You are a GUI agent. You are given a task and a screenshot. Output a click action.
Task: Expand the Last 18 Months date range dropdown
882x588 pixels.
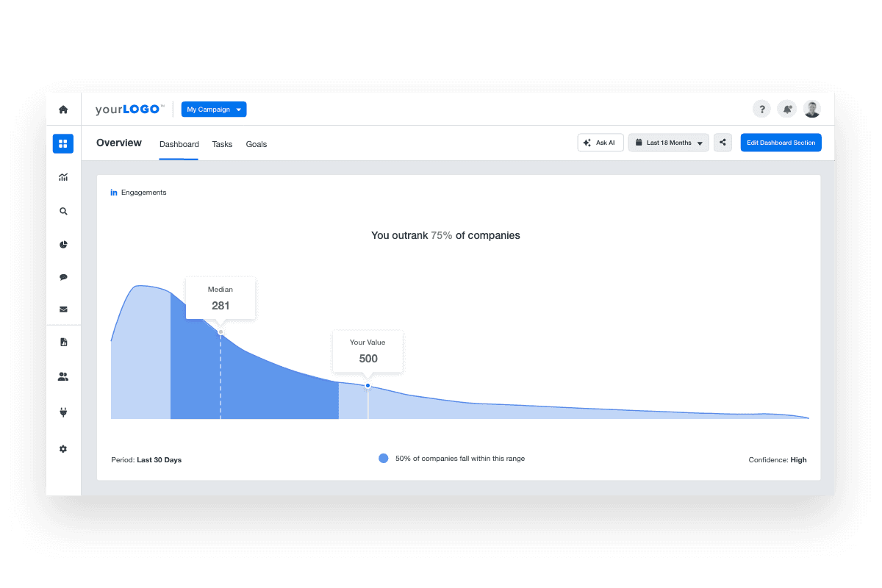click(668, 142)
